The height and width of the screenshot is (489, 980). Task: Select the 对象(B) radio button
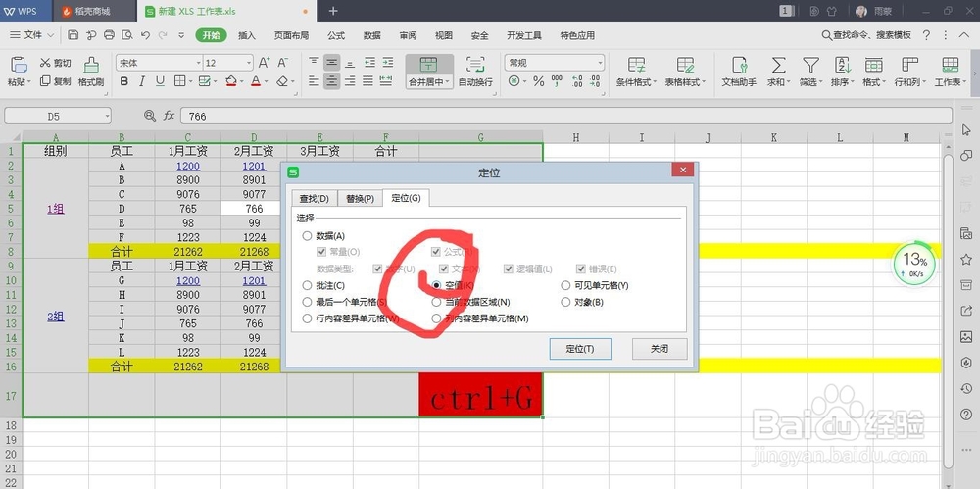pyautogui.click(x=565, y=302)
